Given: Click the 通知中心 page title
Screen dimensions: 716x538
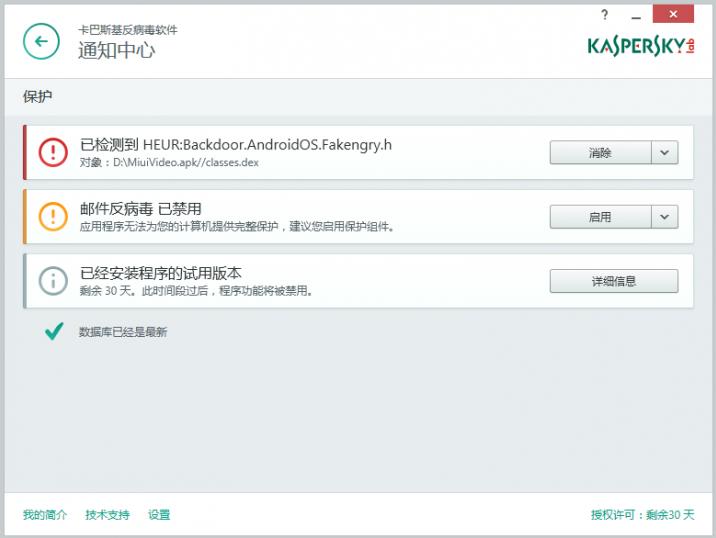Looking at the screenshot, I should 117,50.
